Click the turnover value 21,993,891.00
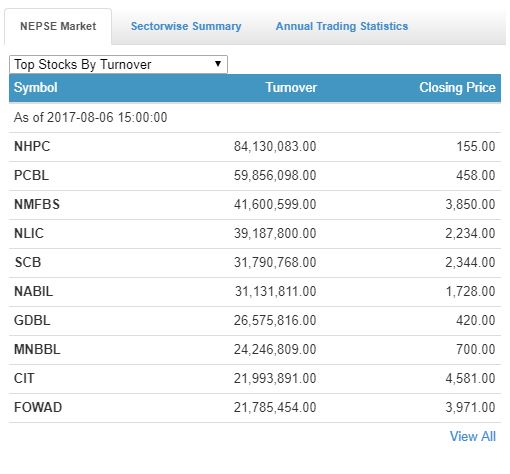Viewport: 510px width, 474px height. [x=275, y=378]
